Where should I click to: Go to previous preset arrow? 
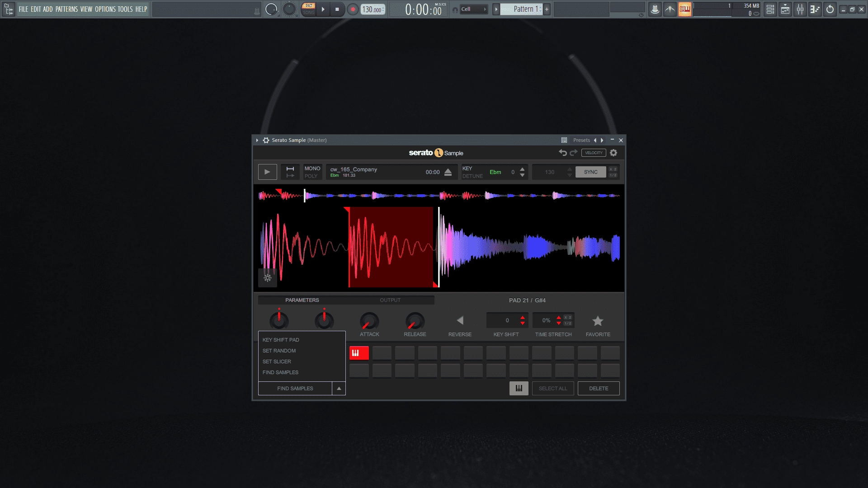click(595, 140)
